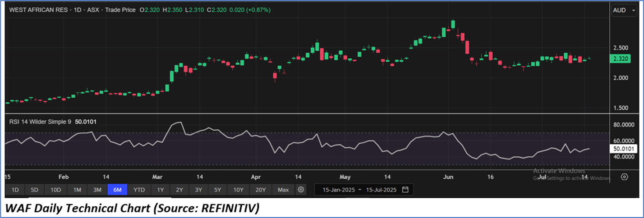The width and height of the screenshot is (644, 218).
Task: Click the RSI 14 Wilder Simple indicator label
Action: [x=40, y=122]
